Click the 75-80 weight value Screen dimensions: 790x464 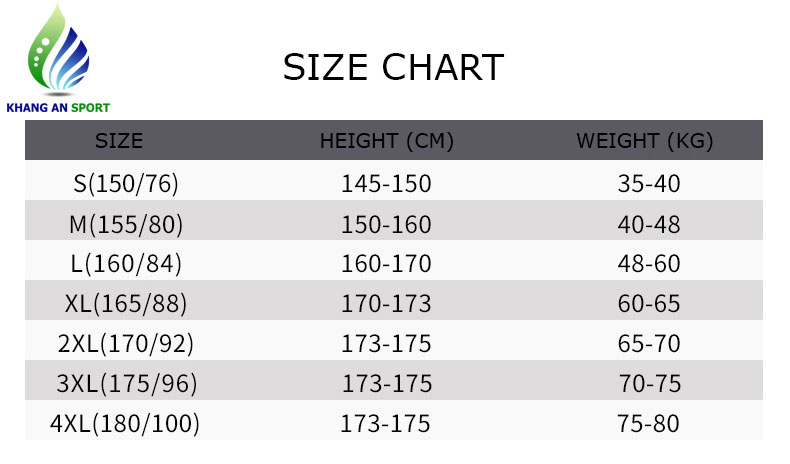(649, 424)
